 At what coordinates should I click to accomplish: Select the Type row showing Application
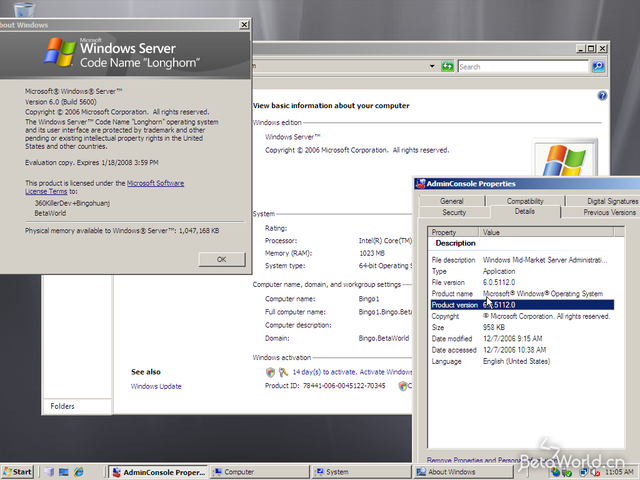(x=522, y=271)
